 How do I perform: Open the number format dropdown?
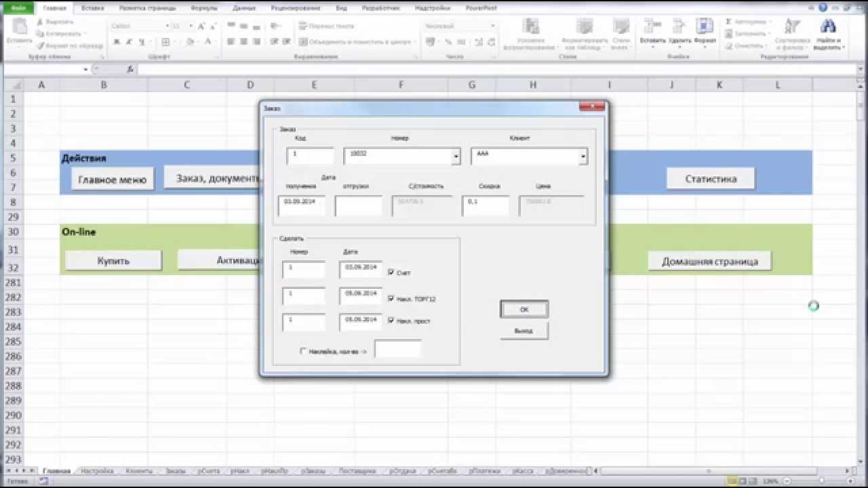(493, 26)
